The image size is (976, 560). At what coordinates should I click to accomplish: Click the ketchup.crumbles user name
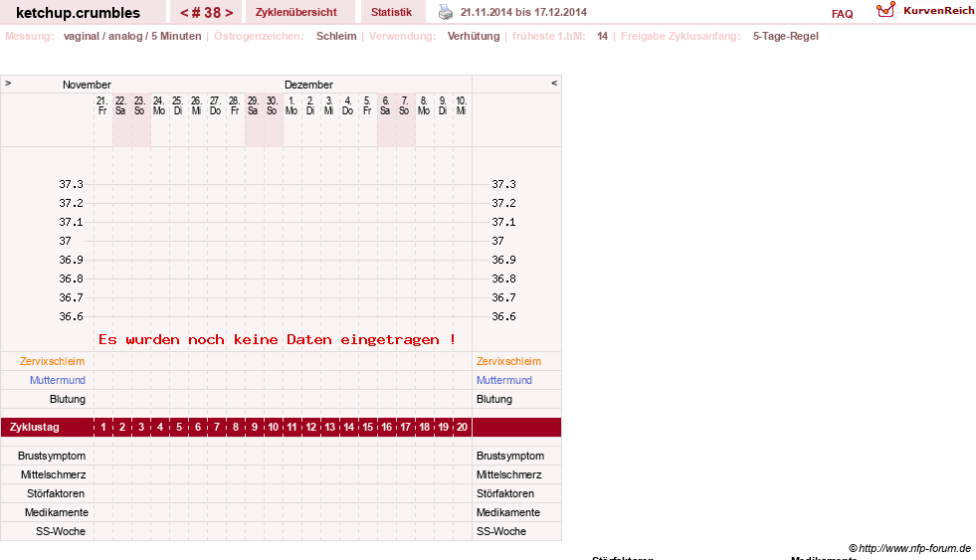pos(78,13)
